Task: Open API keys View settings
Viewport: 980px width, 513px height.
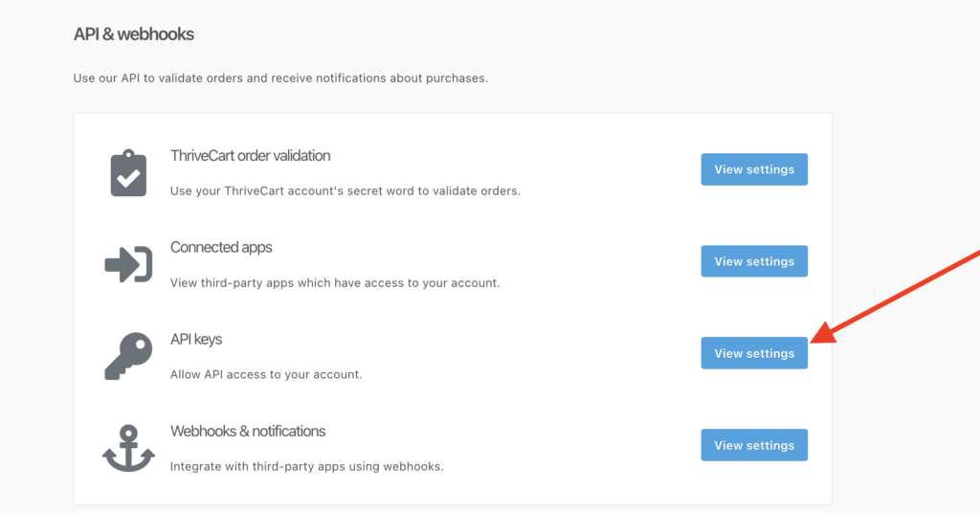Action: [x=754, y=353]
